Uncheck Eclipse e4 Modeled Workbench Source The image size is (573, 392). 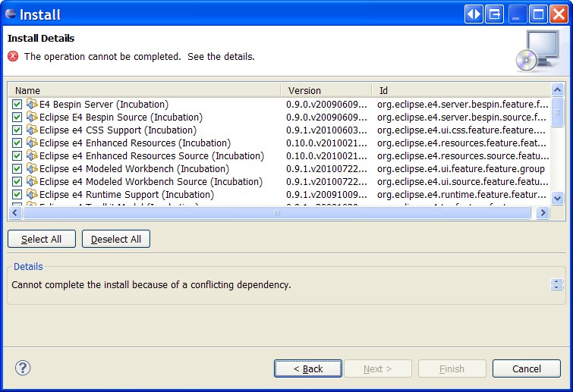coord(17,182)
